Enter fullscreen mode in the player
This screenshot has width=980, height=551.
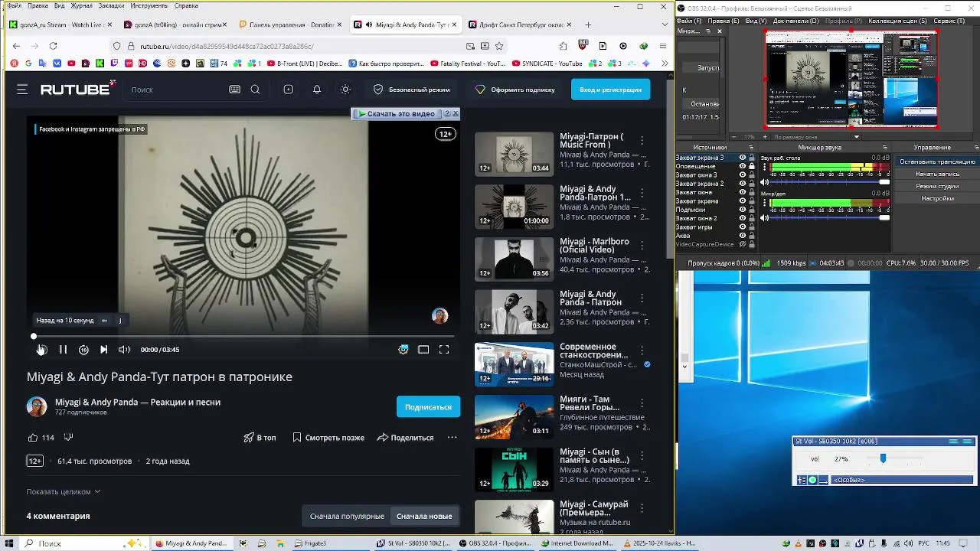pyautogui.click(x=444, y=350)
